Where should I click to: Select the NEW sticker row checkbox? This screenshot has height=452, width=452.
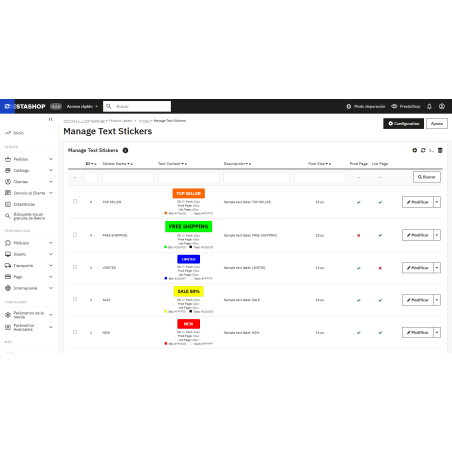(75, 332)
